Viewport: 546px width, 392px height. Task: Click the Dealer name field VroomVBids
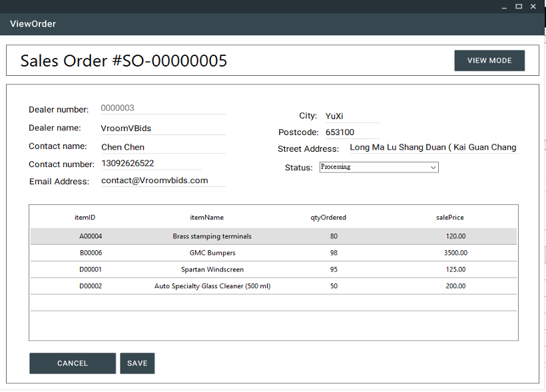pos(162,128)
